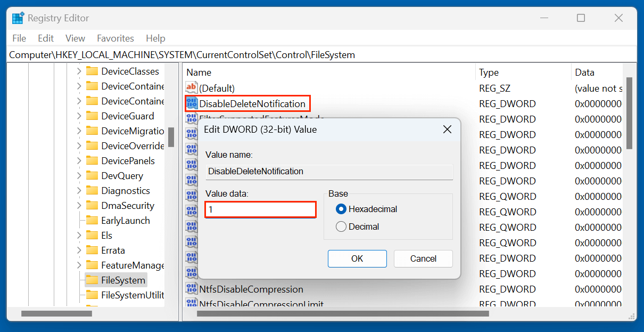Image resolution: width=644 pixels, height=332 pixels.
Task: Click the binary icon next to NtfsDisableCompression
Action: click(192, 289)
